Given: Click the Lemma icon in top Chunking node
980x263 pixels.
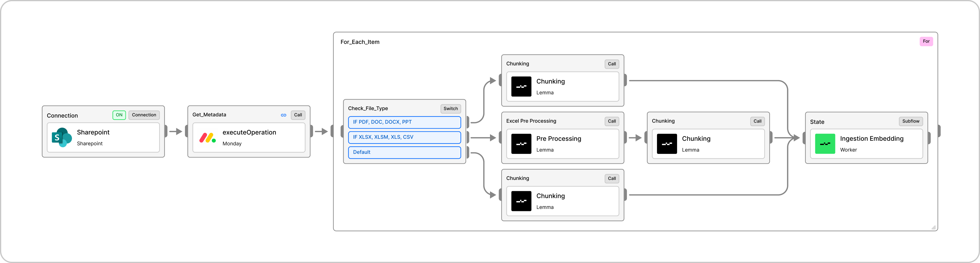Looking at the screenshot, I should (521, 86).
